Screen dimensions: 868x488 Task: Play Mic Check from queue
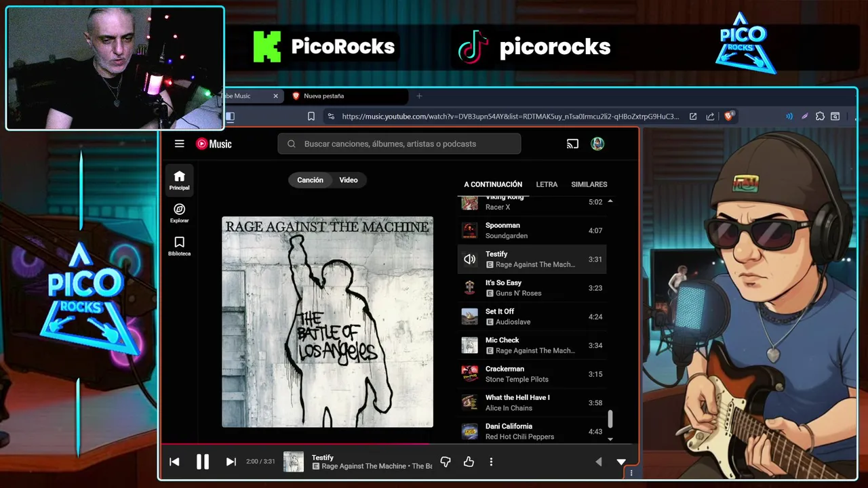(x=532, y=345)
